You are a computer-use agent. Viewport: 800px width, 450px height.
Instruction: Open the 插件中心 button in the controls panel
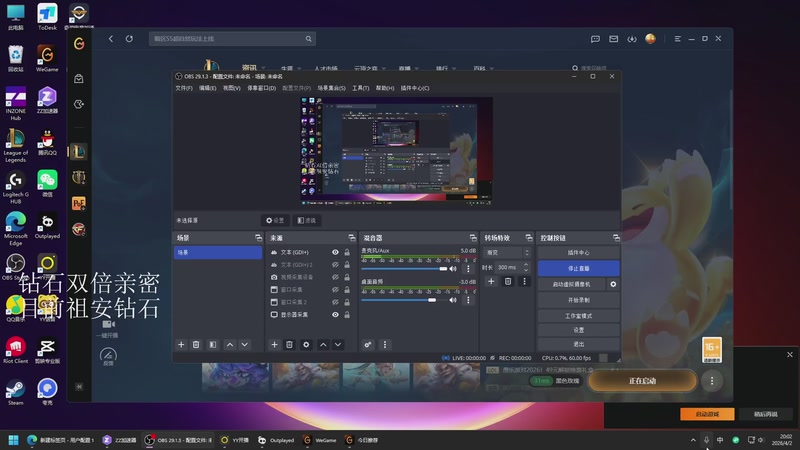(579, 253)
